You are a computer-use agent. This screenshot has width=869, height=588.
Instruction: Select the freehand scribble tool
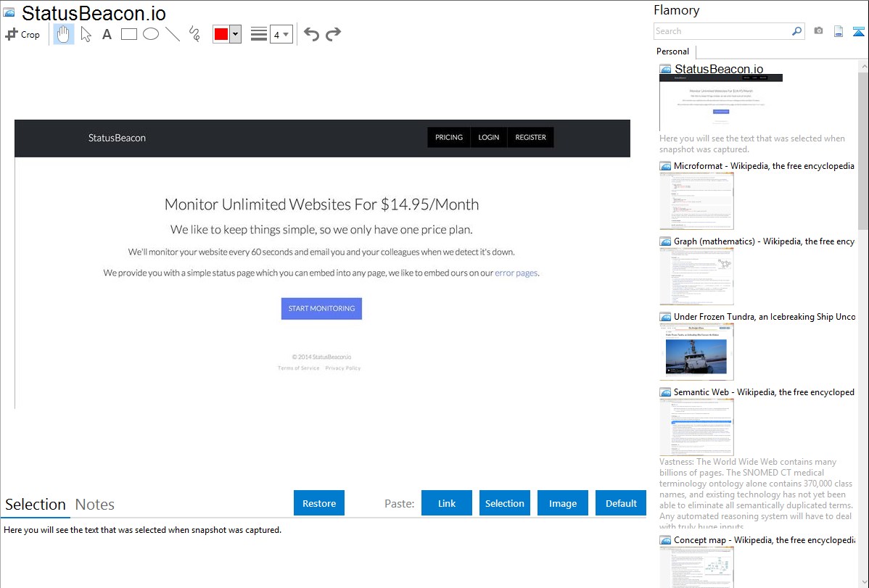[x=194, y=34]
